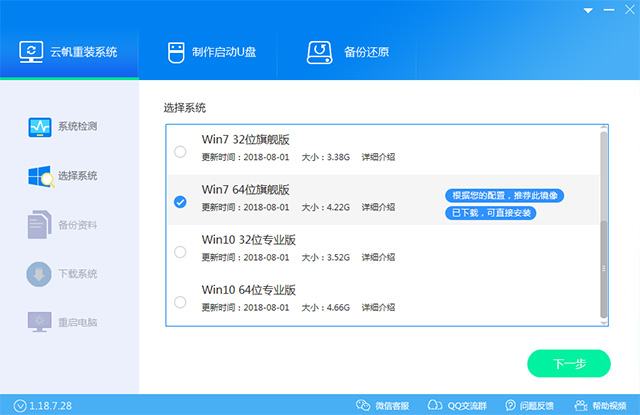Select Win10 32位专业版 radio button
Image resolution: width=640 pixels, height=415 pixels.
180,252
